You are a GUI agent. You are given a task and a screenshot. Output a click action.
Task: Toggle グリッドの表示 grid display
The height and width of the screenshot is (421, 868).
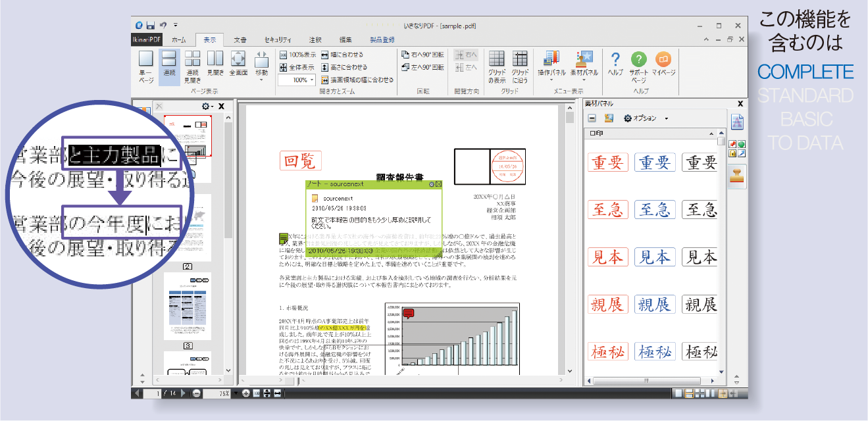[497, 67]
